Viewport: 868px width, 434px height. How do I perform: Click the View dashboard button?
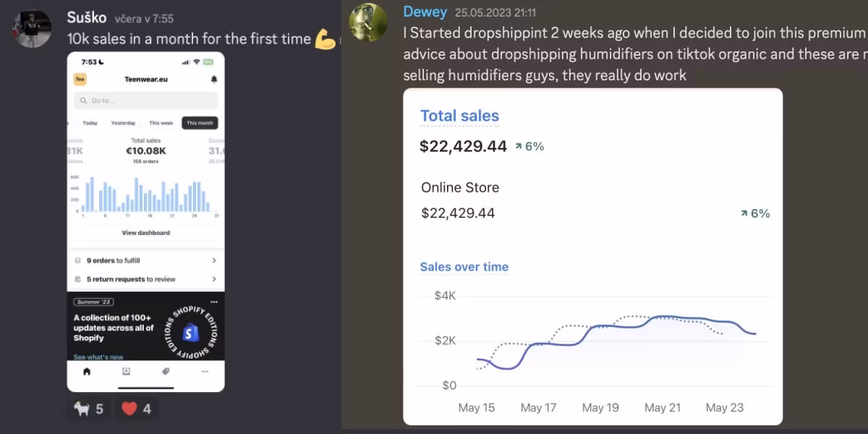(145, 233)
